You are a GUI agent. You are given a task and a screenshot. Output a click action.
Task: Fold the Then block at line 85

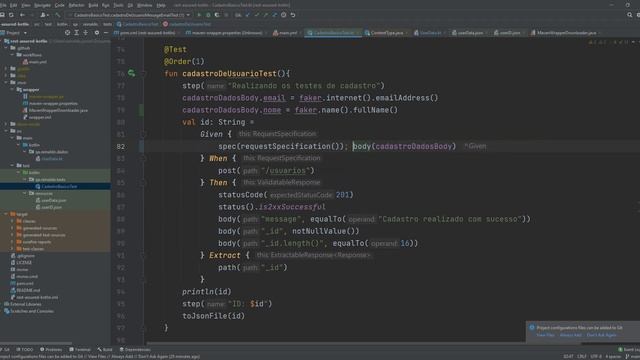(x=143, y=182)
